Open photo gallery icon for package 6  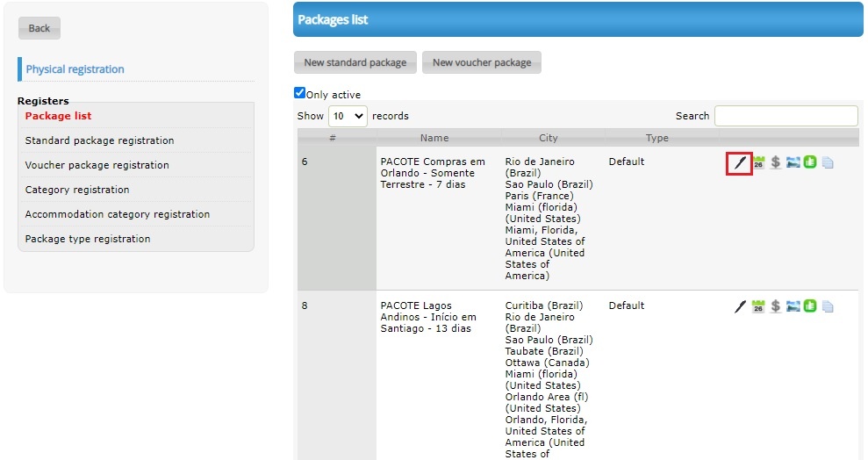pyautogui.click(x=793, y=162)
